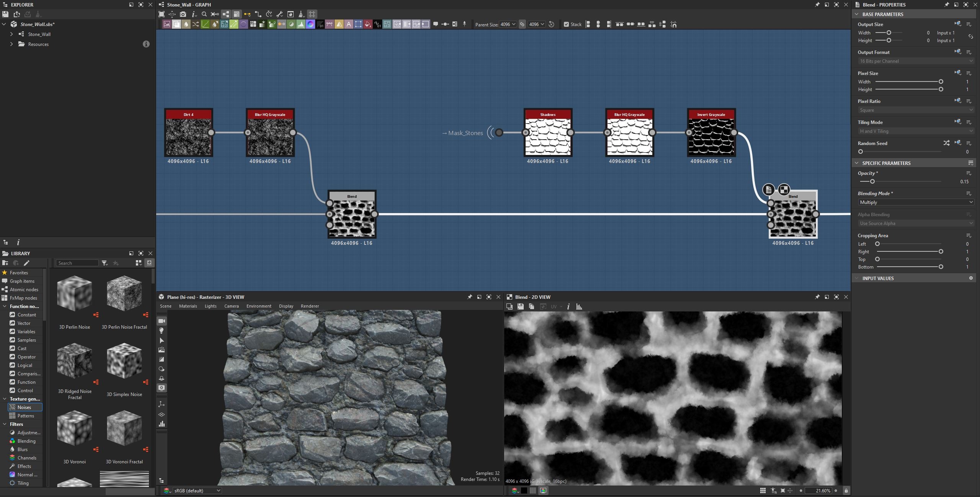Reset parent size with the reset icon

tap(551, 24)
